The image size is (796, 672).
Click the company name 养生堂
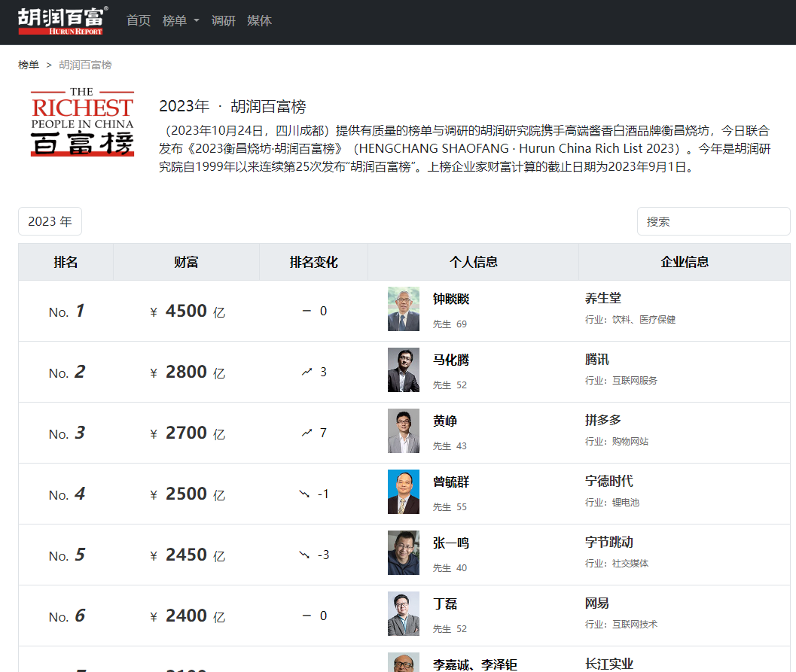click(x=603, y=298)
